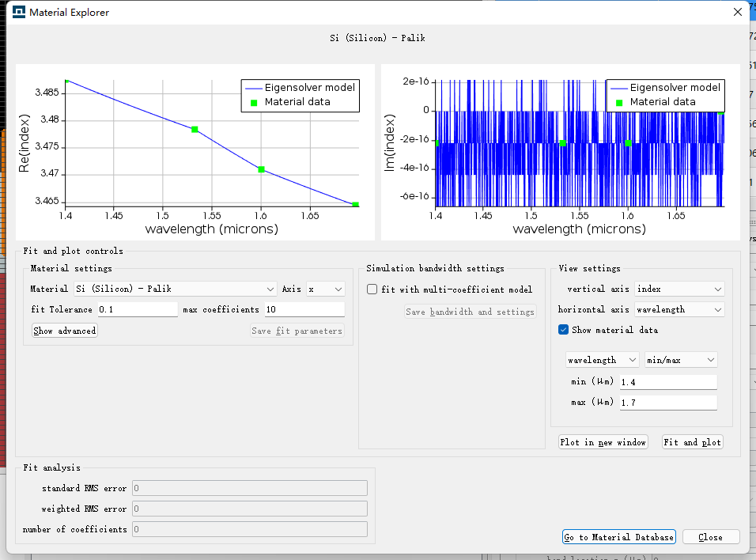This screenshot has height=560, width=756.
Task: Click the Im(index) plot's Material data legend entry
Action: coord(656,102)
